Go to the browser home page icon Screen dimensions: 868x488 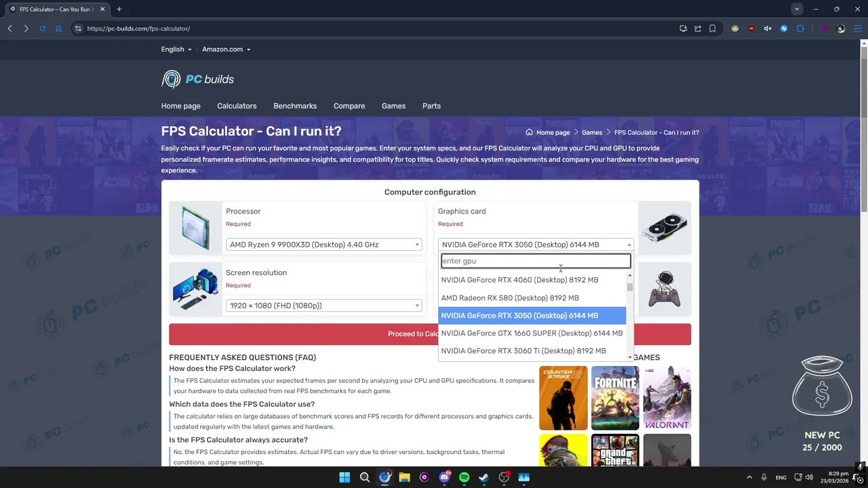[x=58, y=28]
